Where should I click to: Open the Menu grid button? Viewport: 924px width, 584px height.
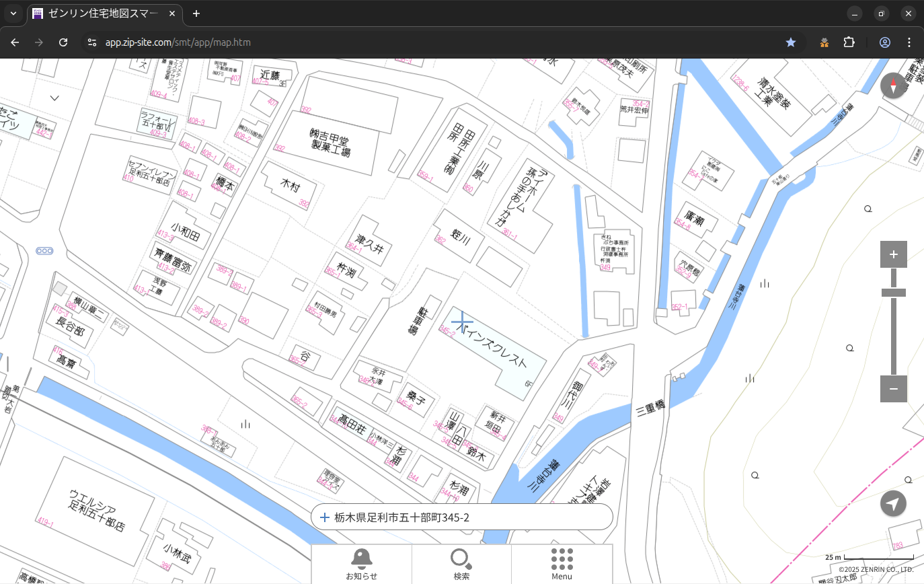[562, 564]
